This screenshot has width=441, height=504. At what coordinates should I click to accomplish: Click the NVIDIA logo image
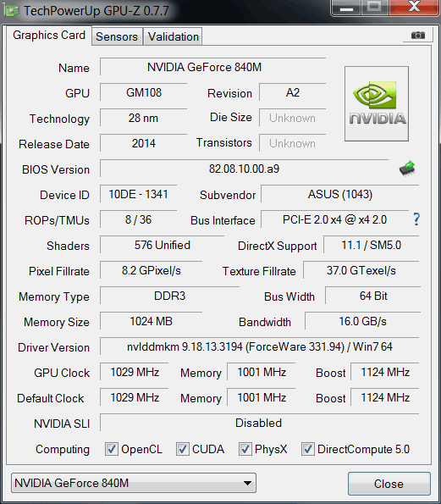click(377, 103)
